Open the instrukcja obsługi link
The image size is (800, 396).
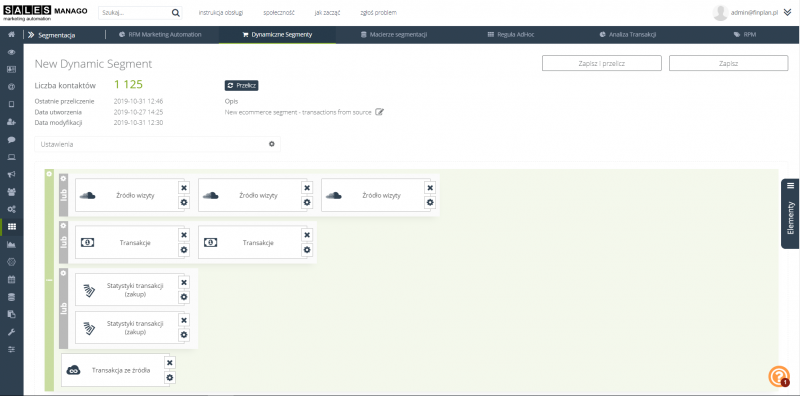[x=221, y=13]
